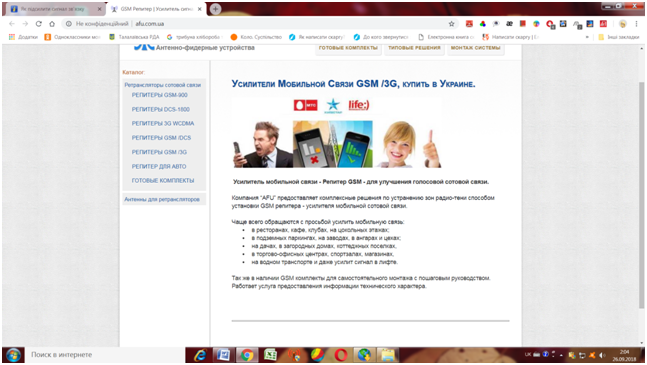Open 'ГОТОВЫЕ КОМПЛЕКТЫ' in the sidebar catalog
Screen dimensions: 647x365
coord(163,181)
